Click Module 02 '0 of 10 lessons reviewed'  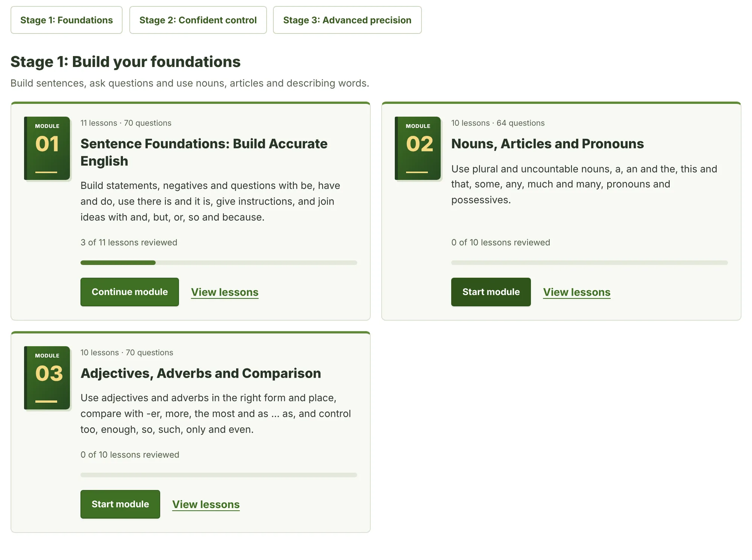(x=500, y=243)
